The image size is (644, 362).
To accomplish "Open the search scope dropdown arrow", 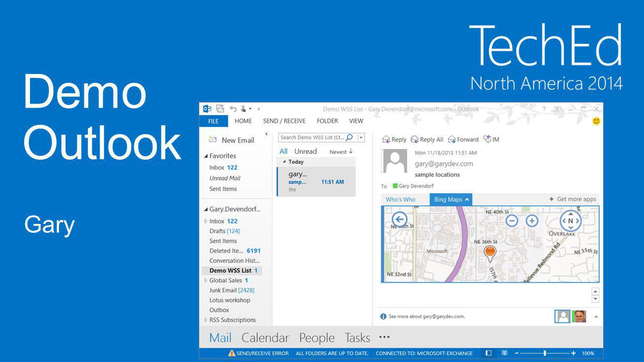I will (361, 138).
